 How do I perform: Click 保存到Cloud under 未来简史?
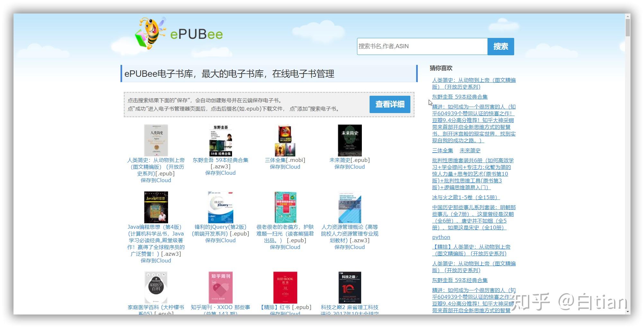349,167
